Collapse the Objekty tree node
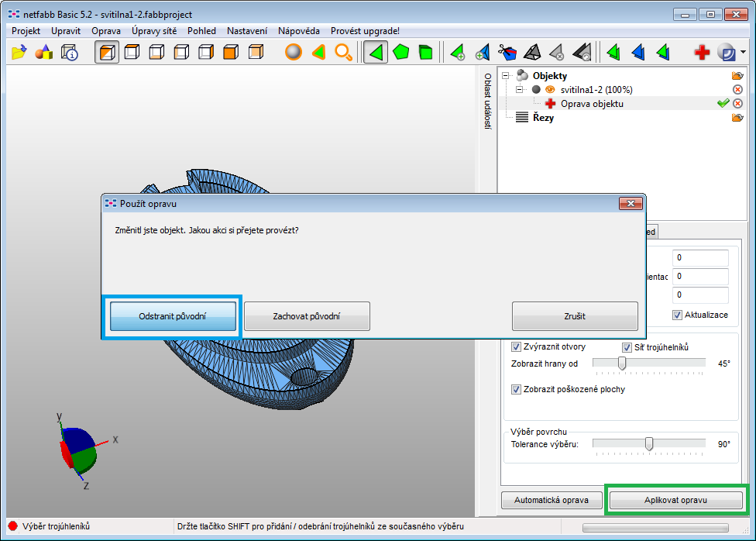The height and width of the screenshot is (541, 756). point(507,75)
